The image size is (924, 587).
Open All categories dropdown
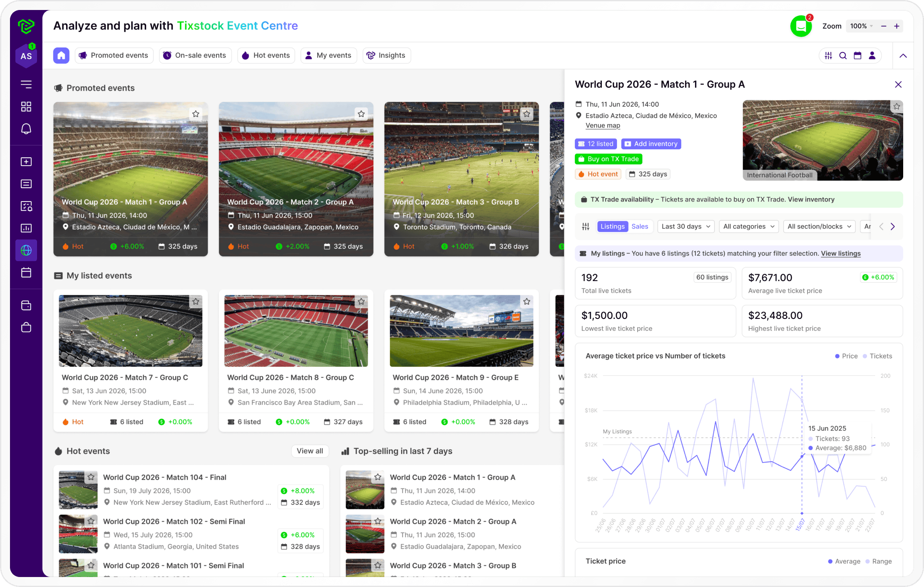(x=749, y=226)
